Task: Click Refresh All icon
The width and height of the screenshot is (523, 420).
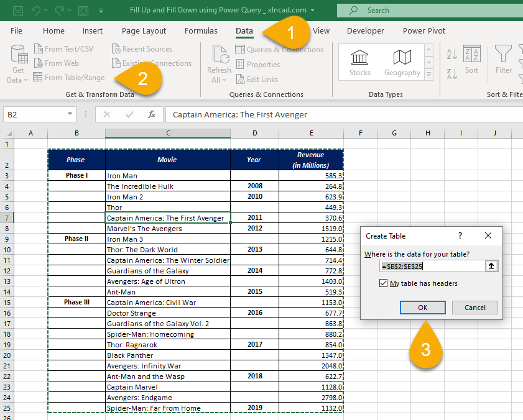Action: click(221, 54)
